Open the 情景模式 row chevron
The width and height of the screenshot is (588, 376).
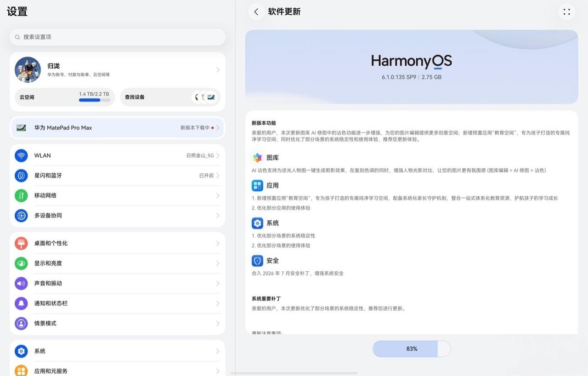click(x=218, y=324)
